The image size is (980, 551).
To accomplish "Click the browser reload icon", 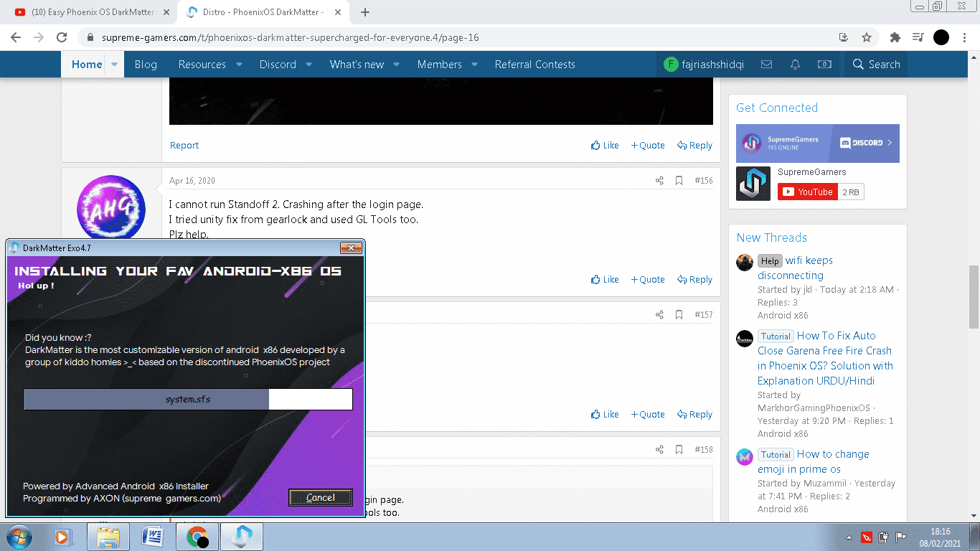I will (62, 37).
